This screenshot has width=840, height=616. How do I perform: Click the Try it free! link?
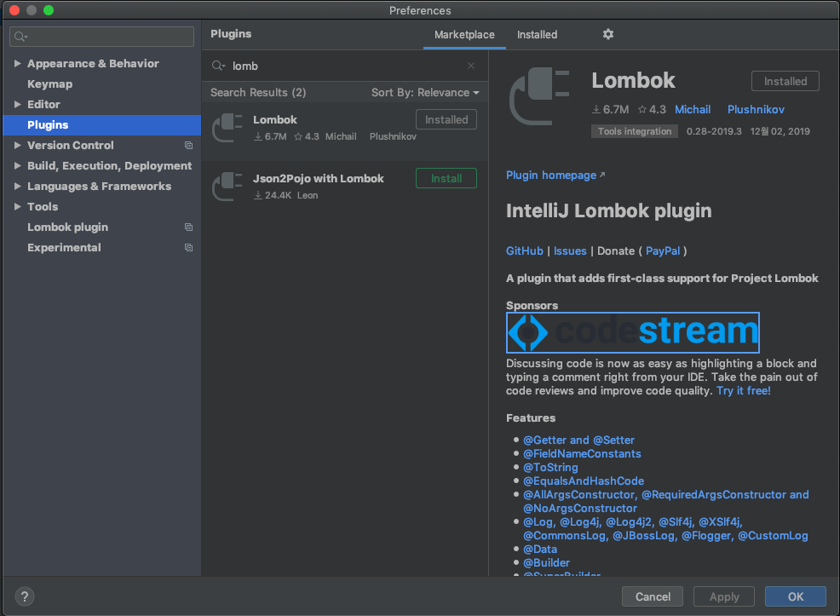coord(744,390)
